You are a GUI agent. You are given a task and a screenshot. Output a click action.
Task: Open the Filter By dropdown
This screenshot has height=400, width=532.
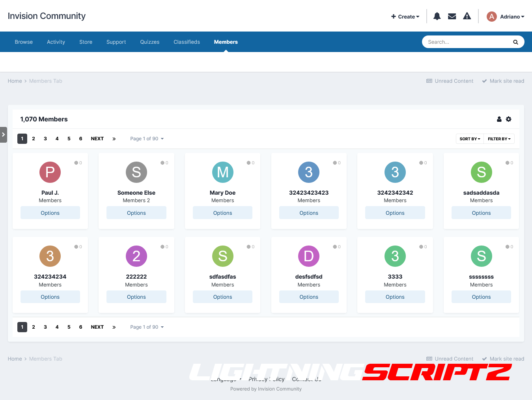tap(499, 139)
